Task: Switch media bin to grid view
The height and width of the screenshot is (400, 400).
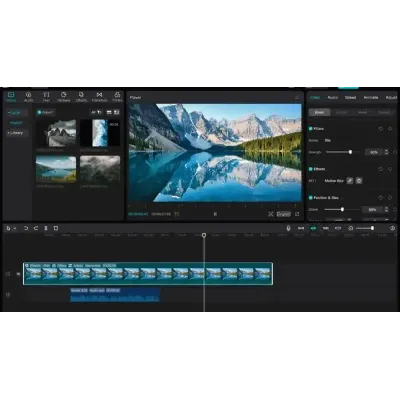Action: coord(117,113)
